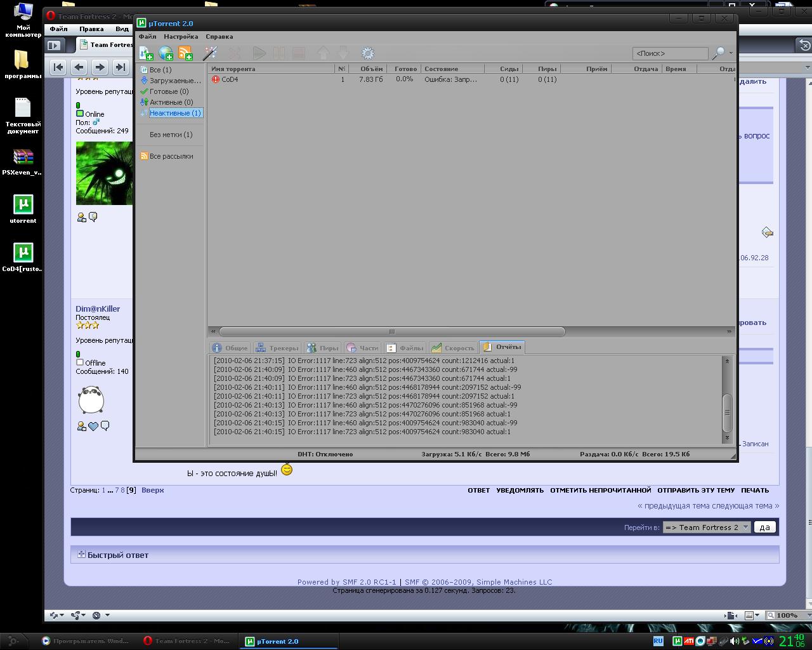
Task: Click Opera's Forward arrow button
Action: click(x=100, y=67)
